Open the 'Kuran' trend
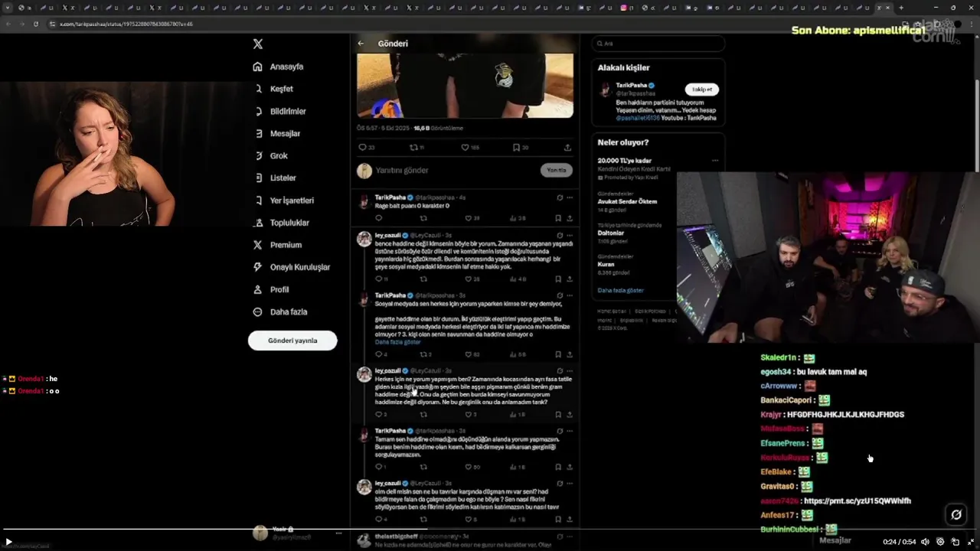The image size is (980, 551). 606,264
